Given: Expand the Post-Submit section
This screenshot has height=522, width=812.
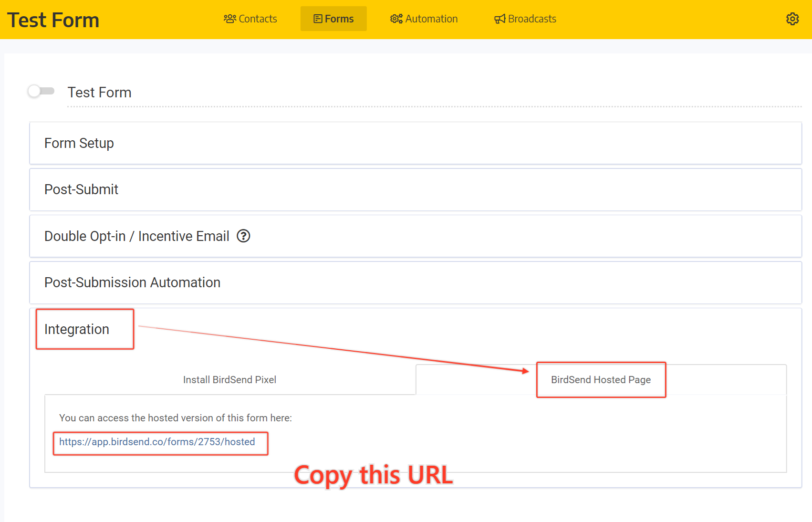Looking at the screenshot, I should click(x=81, y=189).
